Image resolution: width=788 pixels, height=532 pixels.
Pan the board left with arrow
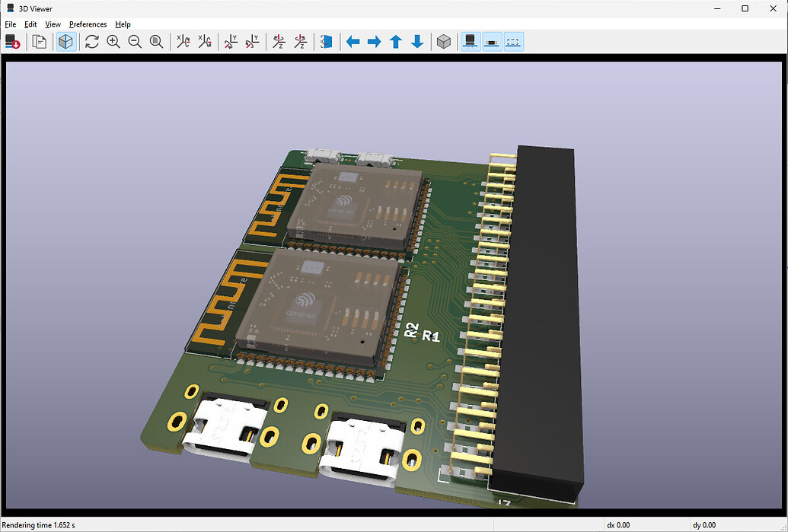click(x=353, y=42)
